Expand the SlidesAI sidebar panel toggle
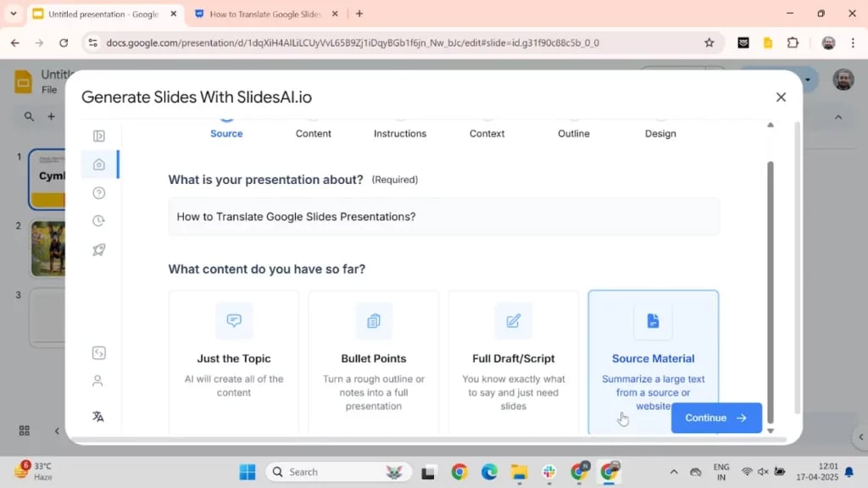868x488 pixels. pyautogui.click(x=99, y=136)
